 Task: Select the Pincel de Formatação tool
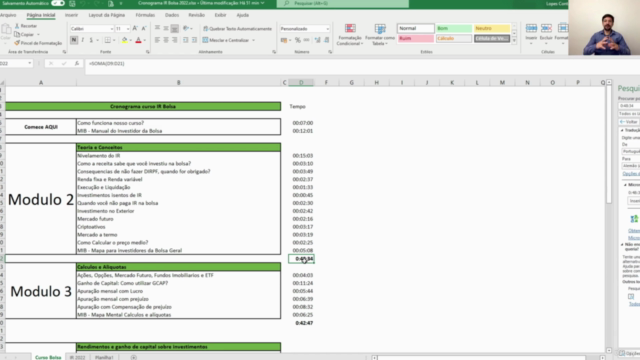(x=38, y=43)
